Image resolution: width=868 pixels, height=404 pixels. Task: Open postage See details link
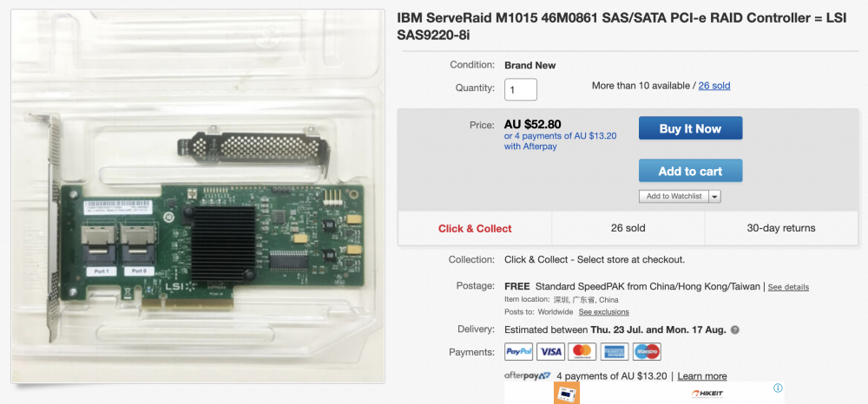pos(788,287)
